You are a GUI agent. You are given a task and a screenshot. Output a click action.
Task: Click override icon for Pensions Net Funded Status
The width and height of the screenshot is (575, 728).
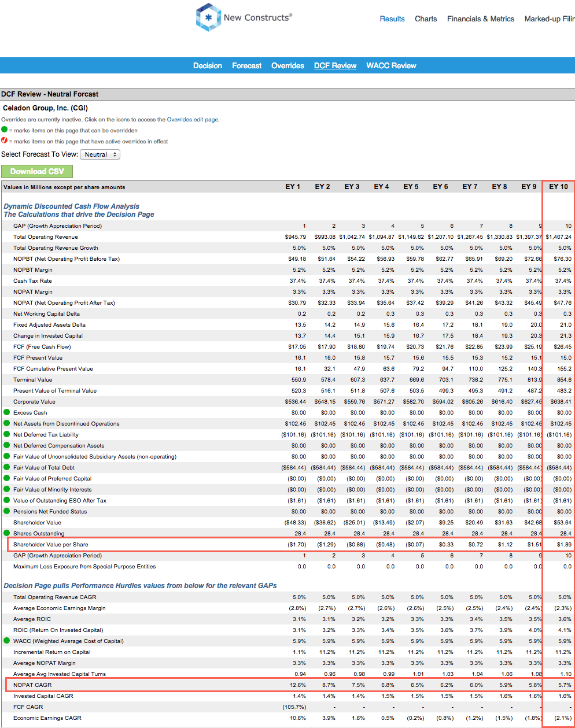point(7,511)
